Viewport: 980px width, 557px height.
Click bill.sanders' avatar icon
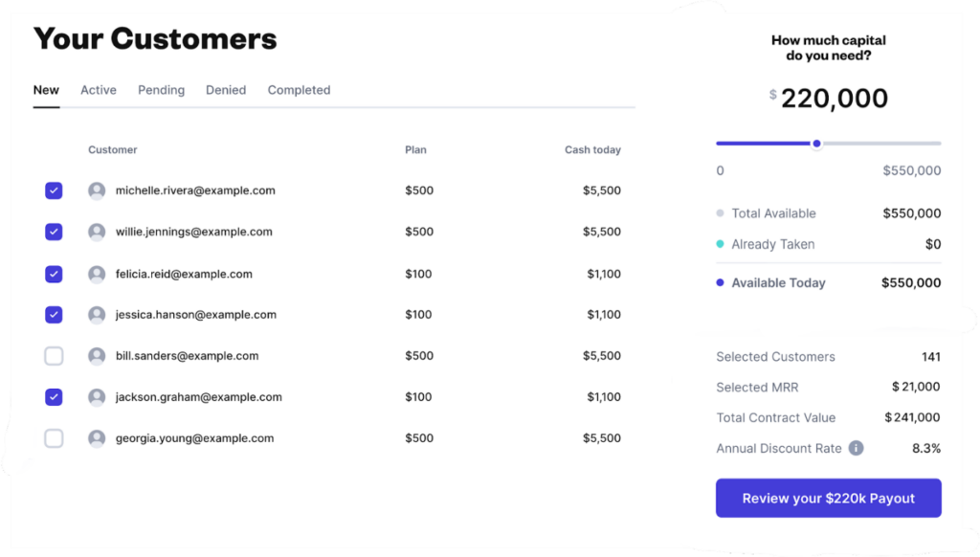tap(97, 356)
